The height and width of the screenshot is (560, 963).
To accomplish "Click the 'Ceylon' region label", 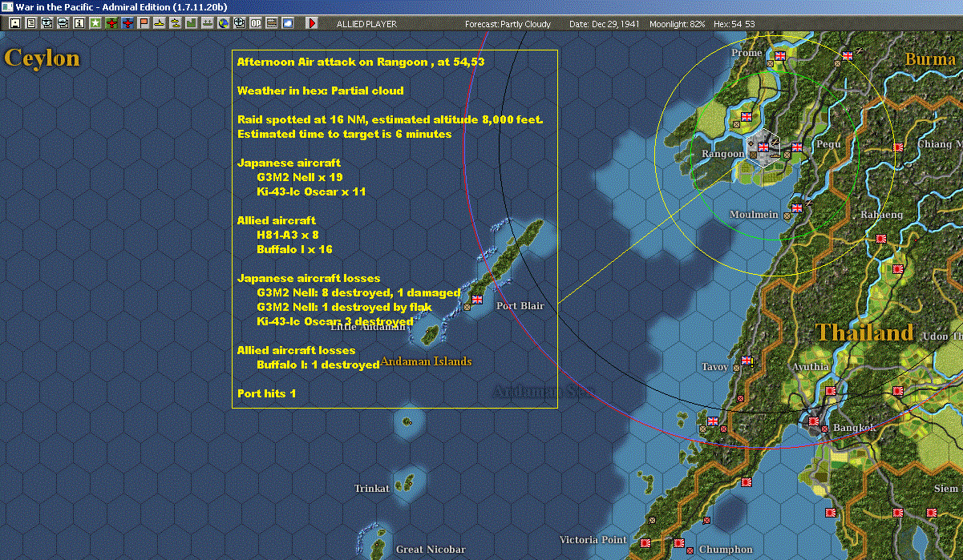I will [x=42, y=58].
